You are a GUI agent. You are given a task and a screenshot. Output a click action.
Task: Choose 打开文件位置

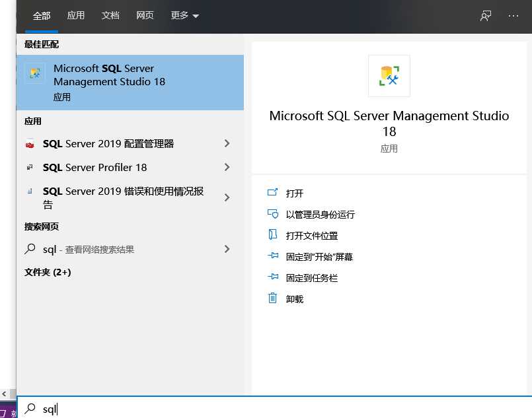(311, 236)
